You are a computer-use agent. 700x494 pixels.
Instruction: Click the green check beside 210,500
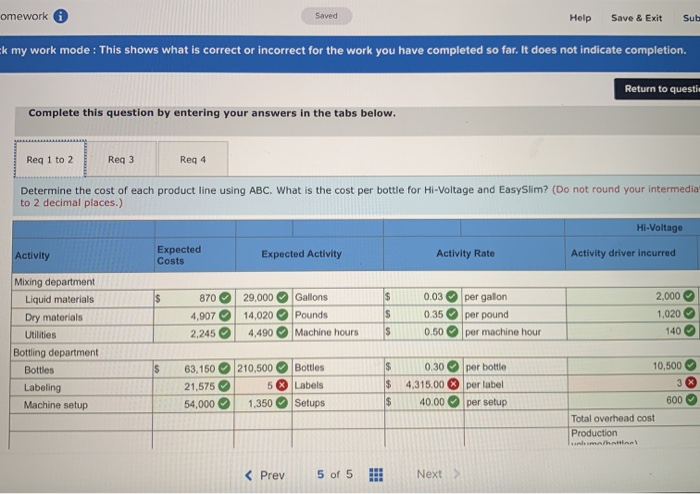(282, 368)
